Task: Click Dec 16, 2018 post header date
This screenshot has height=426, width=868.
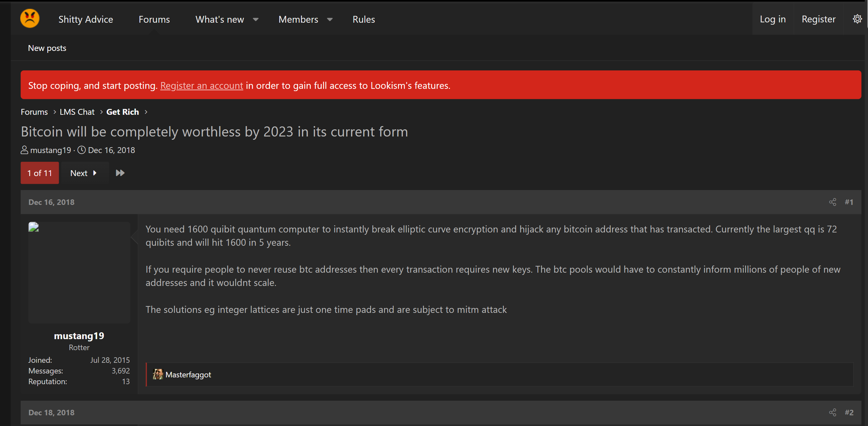Action: coord(52,202)
